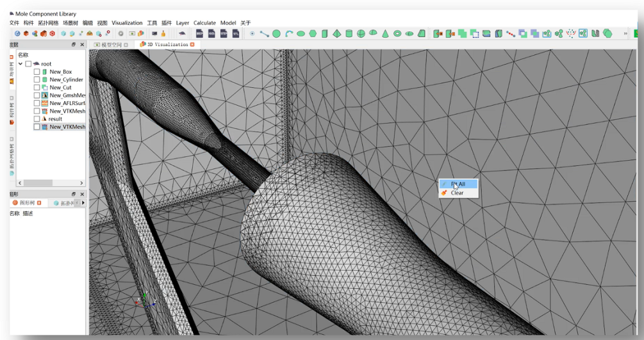Screen dimensions: 644x340
Task: Click the right arrow to show more panel tabs
Action: pyautogui.click(x=83, y=203)
